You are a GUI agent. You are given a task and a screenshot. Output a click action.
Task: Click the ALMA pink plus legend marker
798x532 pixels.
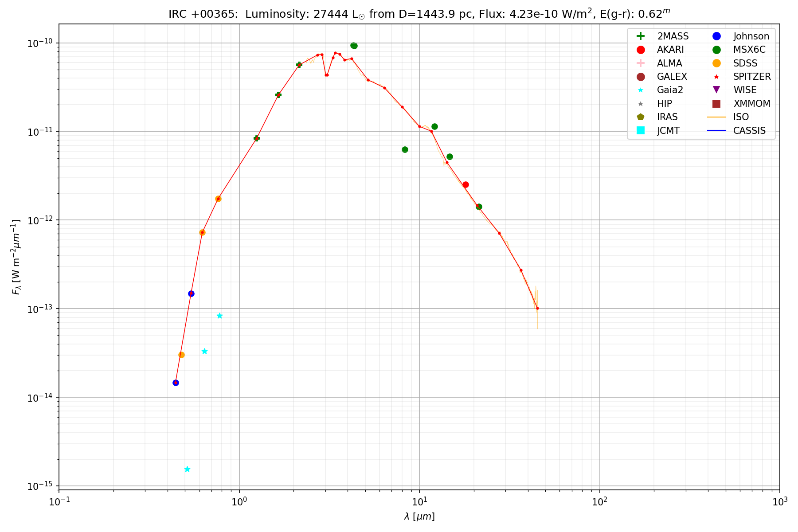click(640, 63)
